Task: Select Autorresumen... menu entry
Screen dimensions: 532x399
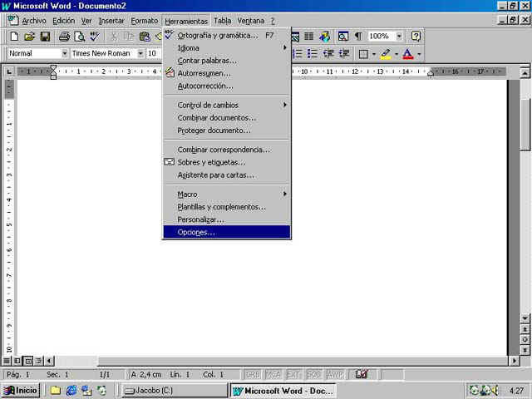Action: 227,73
